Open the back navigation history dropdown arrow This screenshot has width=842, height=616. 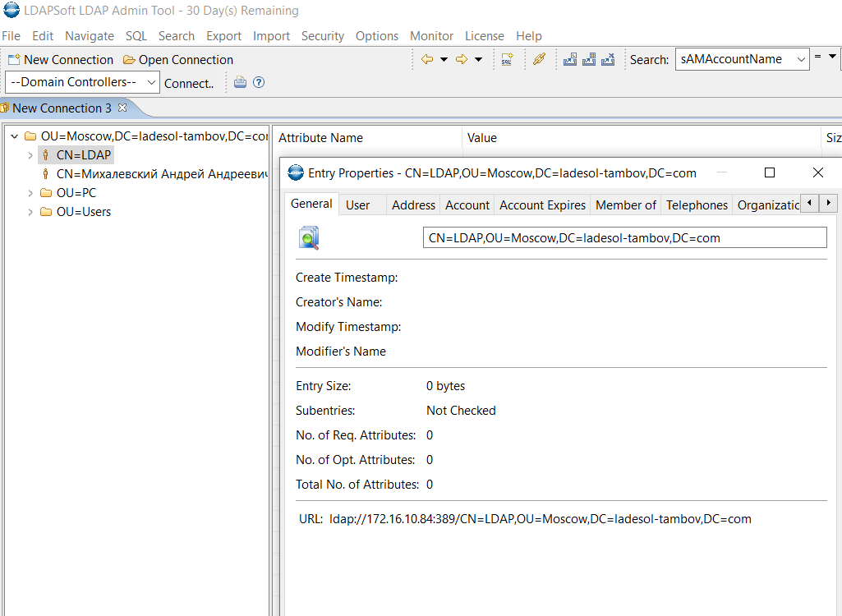point(444,59)
